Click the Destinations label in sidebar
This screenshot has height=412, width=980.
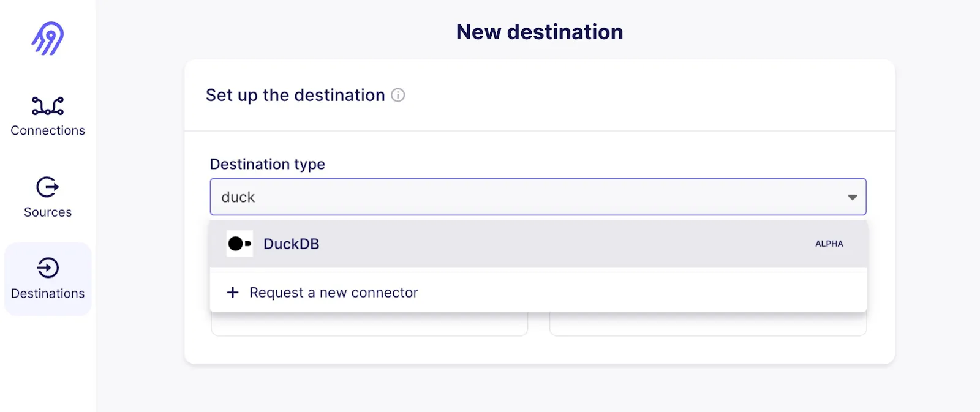48,294
